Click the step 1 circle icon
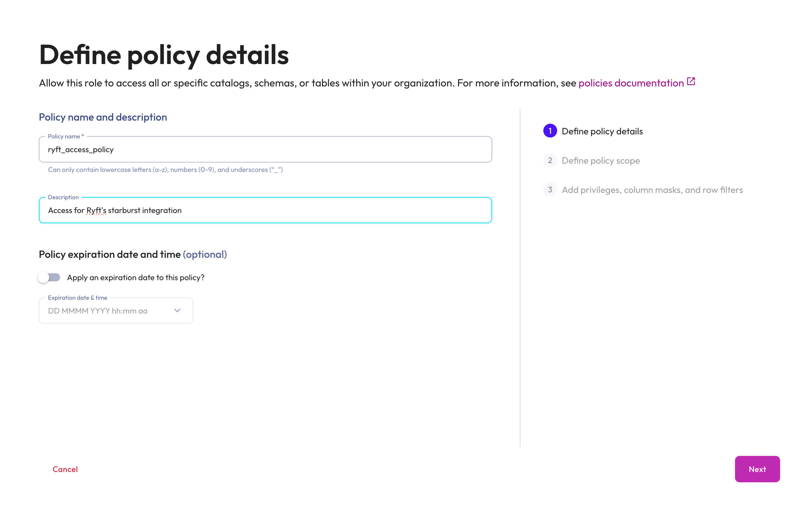812x507 pixels. coord(550,131)
